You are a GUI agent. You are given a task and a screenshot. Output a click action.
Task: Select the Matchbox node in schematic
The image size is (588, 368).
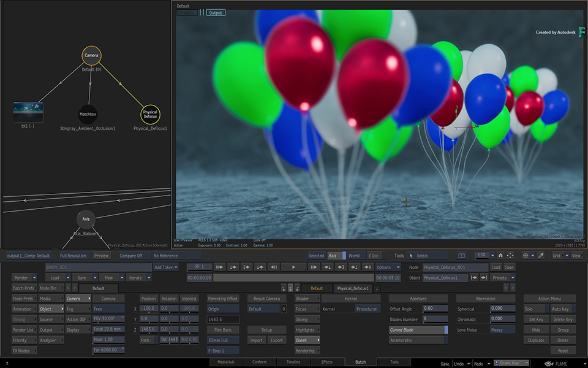point(88,114)
